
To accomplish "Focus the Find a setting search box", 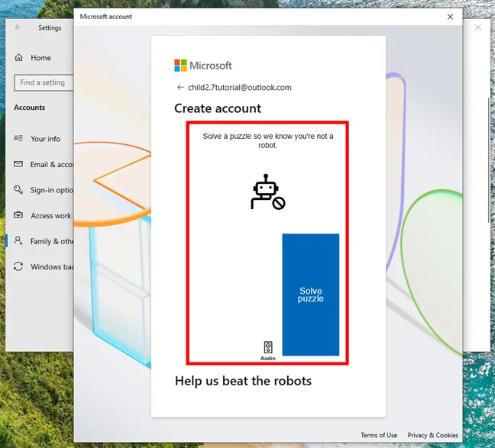I will [44, 82].
